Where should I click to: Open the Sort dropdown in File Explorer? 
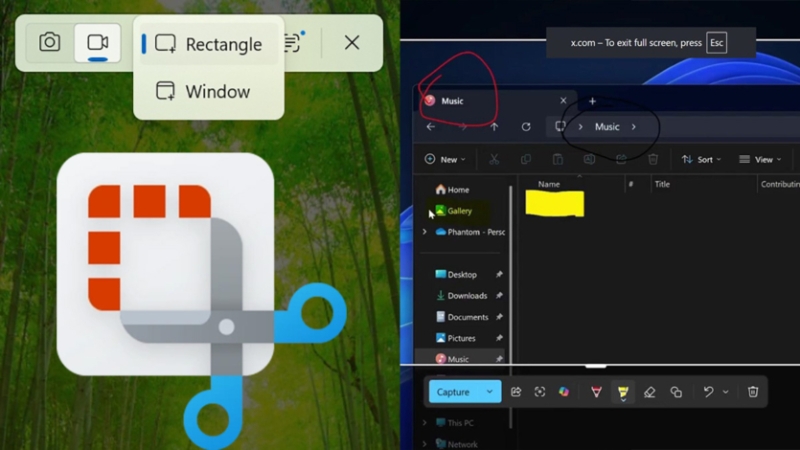coord(701,159)
